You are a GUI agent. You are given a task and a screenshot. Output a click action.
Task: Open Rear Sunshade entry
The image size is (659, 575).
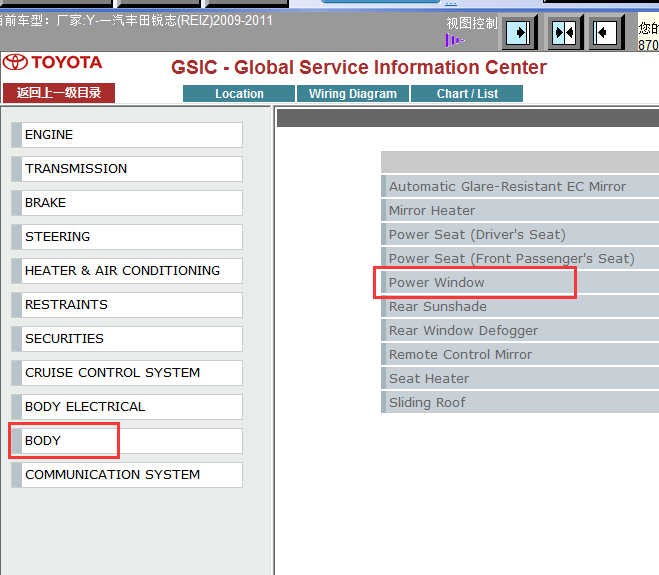point(520,306)
